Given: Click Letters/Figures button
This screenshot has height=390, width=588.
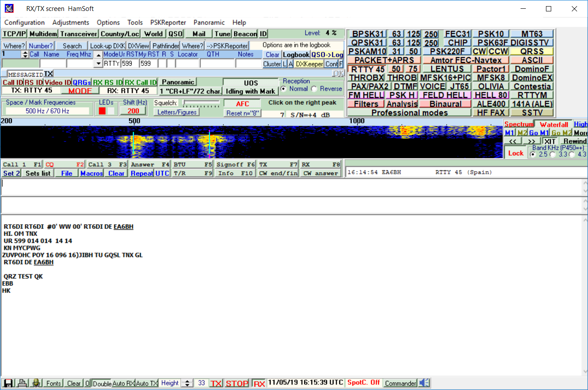Looking at the screenshot, I should [x=176, y=112].
